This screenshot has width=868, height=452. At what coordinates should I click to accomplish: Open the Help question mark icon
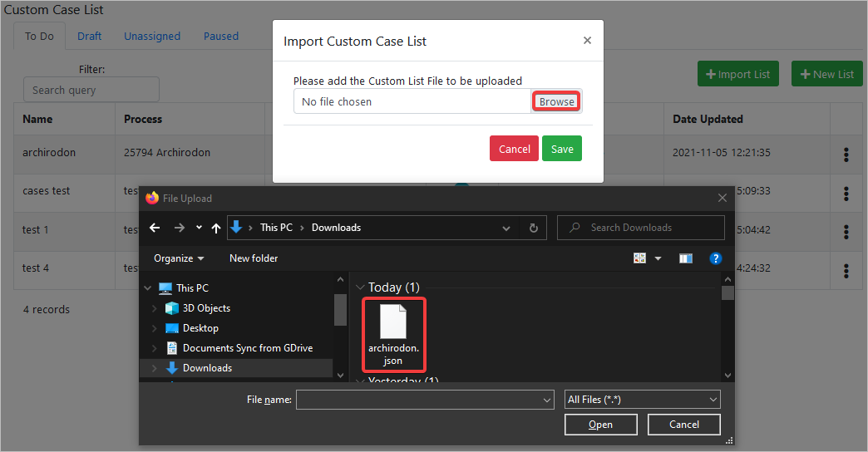click(716, 258)
